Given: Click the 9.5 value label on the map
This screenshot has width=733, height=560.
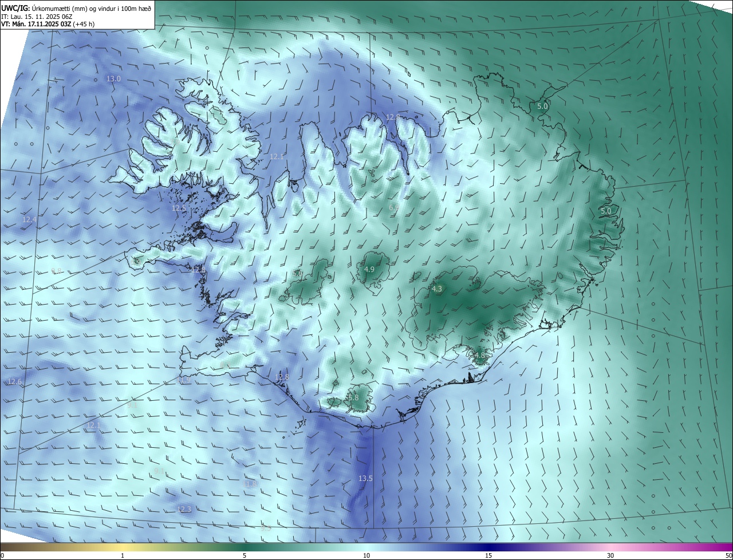Looking at the screenshot, I should pyautogui.click(x=266, y=528).
